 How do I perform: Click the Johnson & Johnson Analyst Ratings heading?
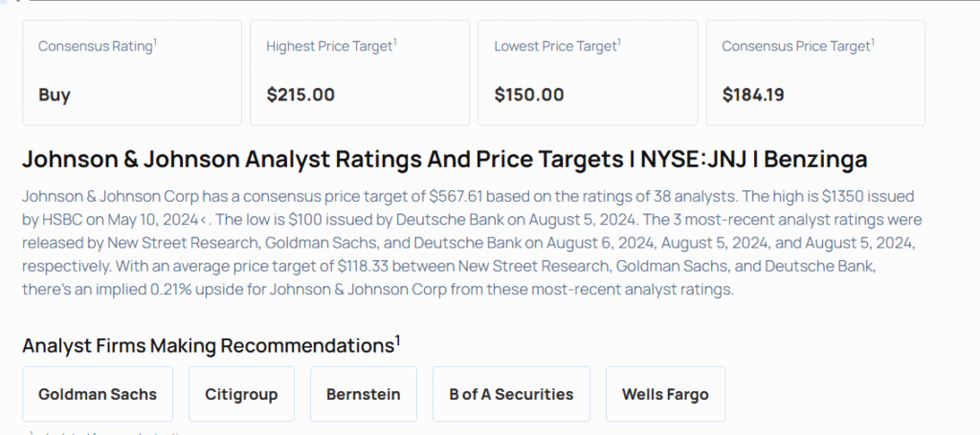pos(444,160)
